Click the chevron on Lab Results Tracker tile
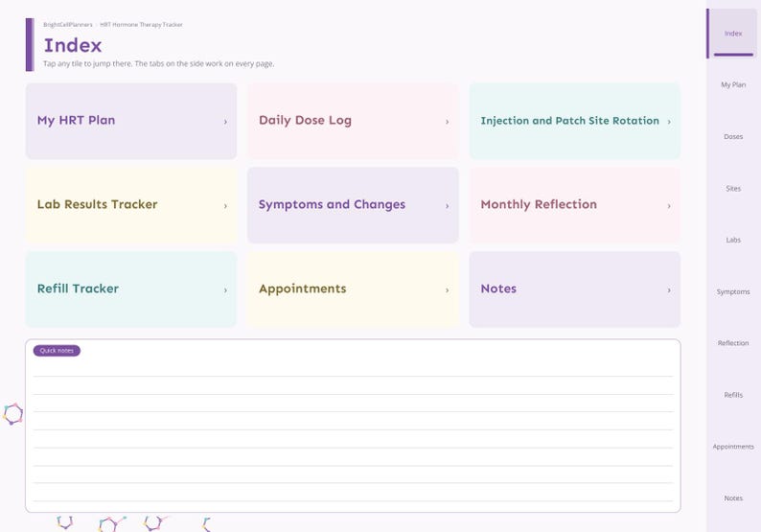The width and height of the screenshot is (761, 532). (x=225, y=206)
